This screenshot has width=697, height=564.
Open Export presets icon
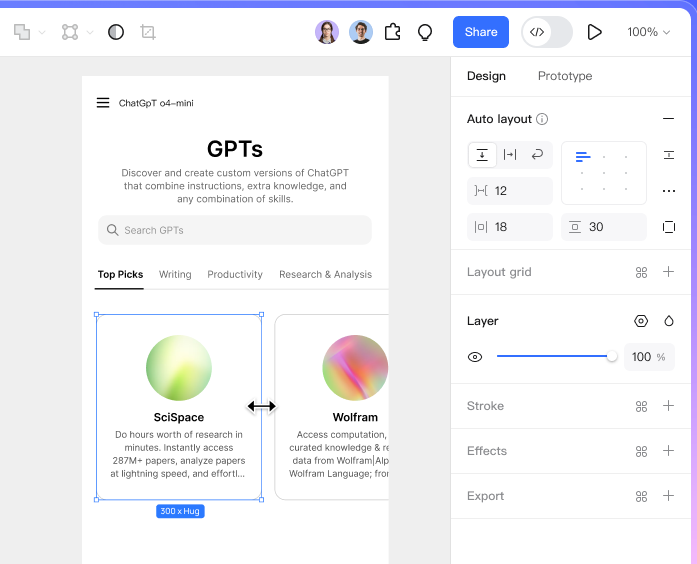(641, 496)
